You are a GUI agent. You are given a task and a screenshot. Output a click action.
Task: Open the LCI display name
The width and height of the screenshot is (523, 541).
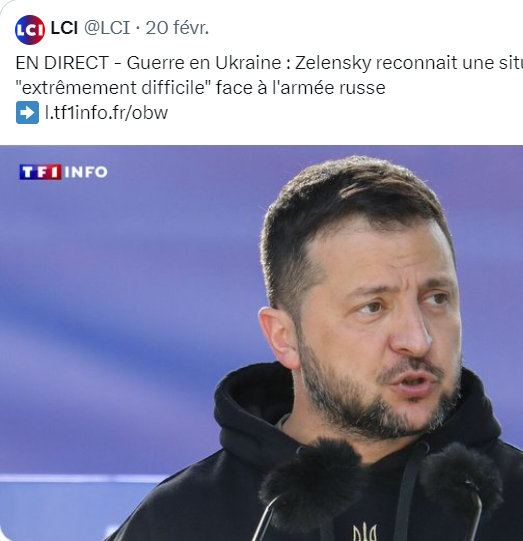64,27
